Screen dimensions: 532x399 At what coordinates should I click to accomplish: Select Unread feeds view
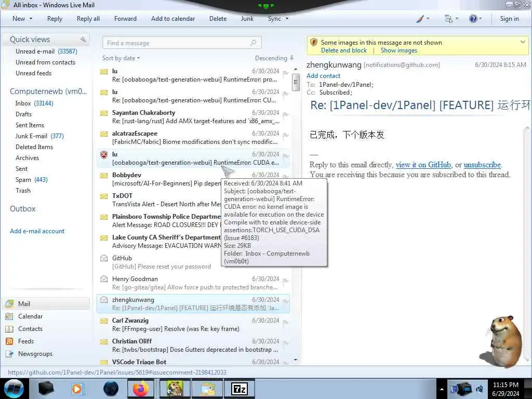pyautogui.click(x=34, y=73)
